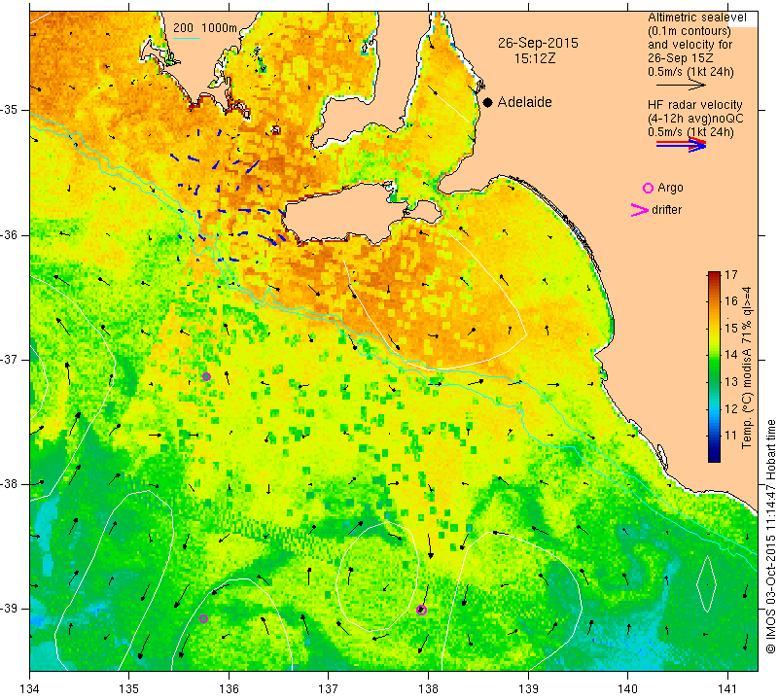Click the longitude 134 axis label
Screen dimensions: 778x700
tap(29, 688)
